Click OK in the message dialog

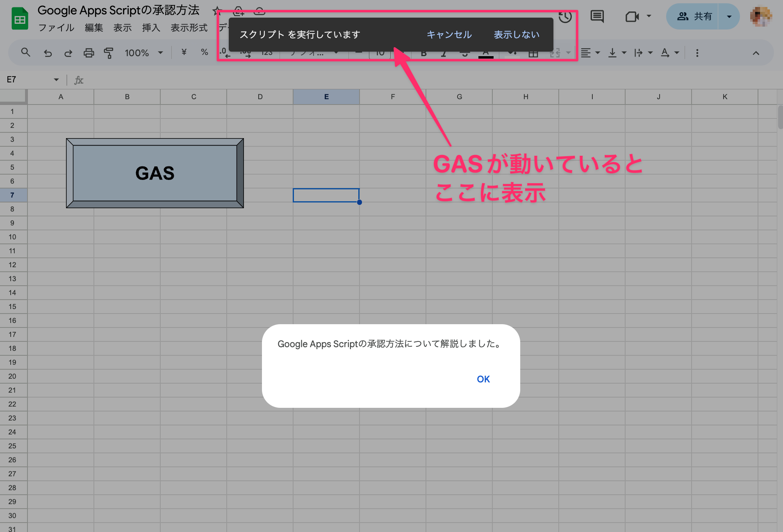[483, 379]
